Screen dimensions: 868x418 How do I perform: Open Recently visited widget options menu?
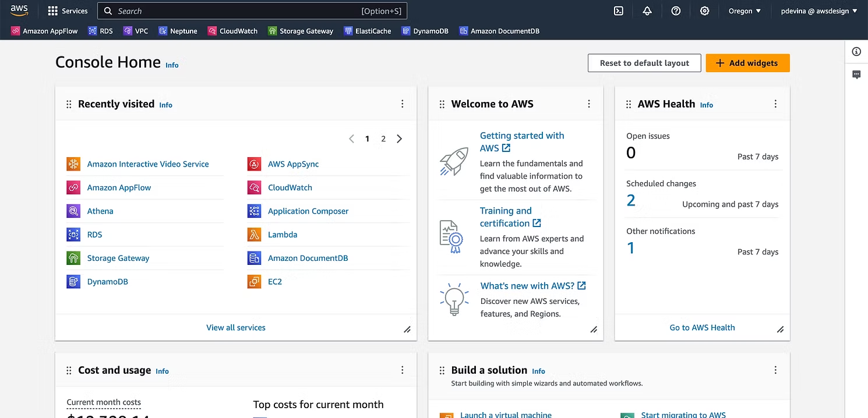pyautogui.click(x=402, y=104)
